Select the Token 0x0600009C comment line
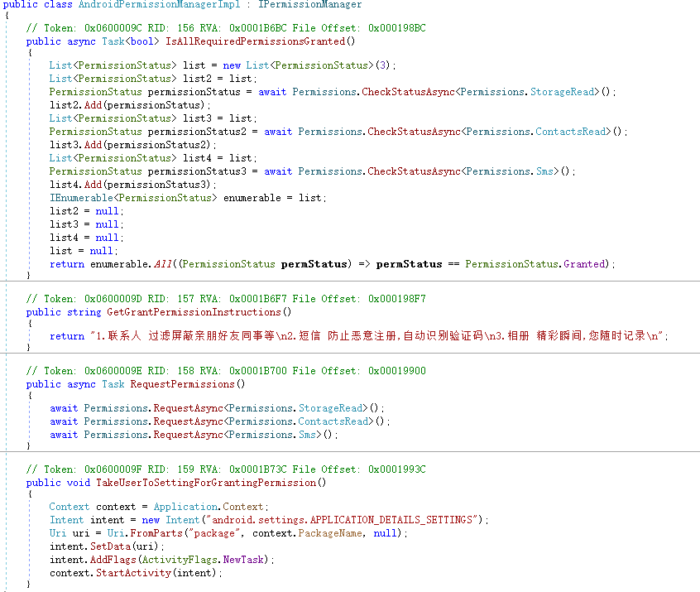Viewport: 700px width, 592px height. (226, 28)
